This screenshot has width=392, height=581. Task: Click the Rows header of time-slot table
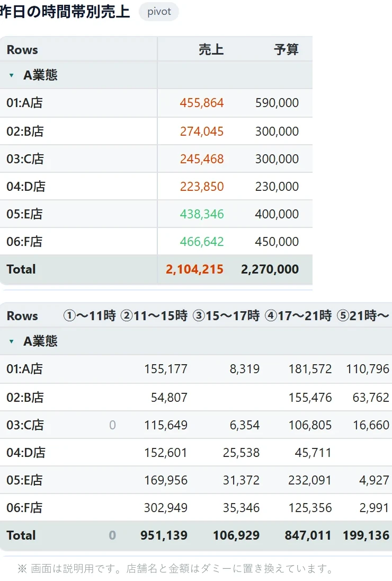click(22, 316)
